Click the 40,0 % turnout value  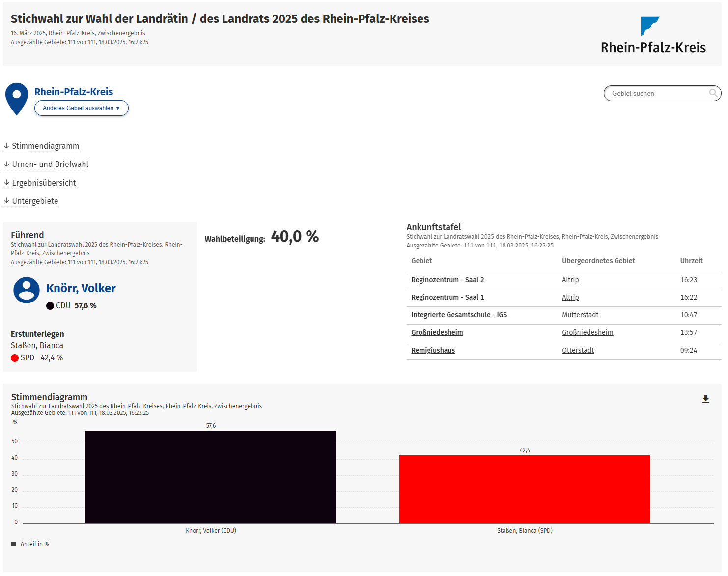coord(295,237)
